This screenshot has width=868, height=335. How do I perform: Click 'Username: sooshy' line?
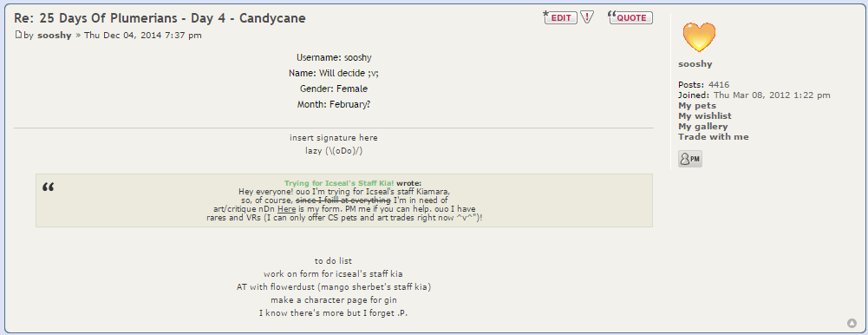(334, 57)
